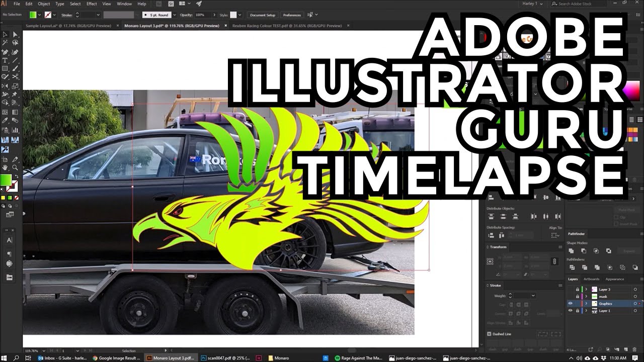Open Stroke panel Weight dropdown

(x=533, y=296)
